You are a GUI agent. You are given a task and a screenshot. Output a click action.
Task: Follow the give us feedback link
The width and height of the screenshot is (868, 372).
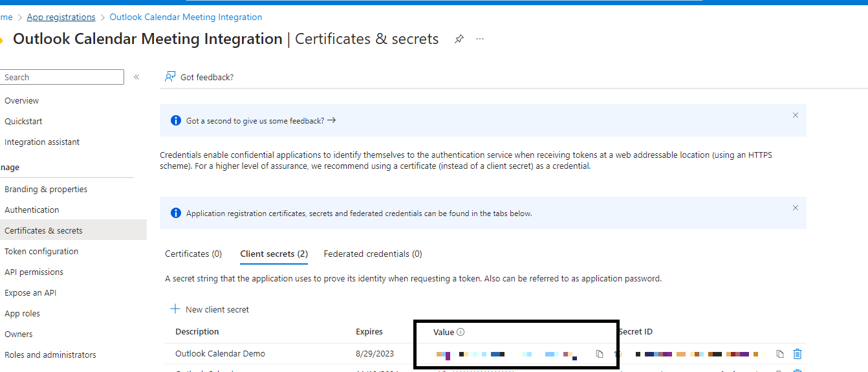tap(261, 120)
